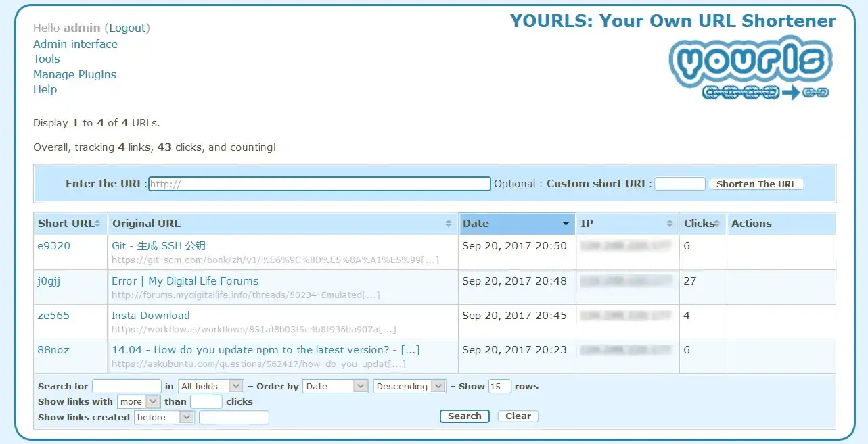
Task: Click the YOURLS logo image
Action: [751, 68]
